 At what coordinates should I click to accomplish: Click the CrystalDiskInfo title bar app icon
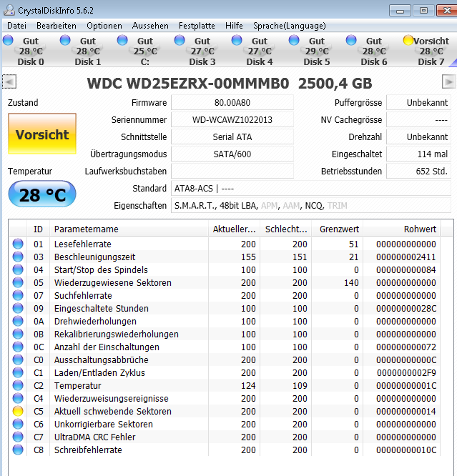[x=9, y=10]
